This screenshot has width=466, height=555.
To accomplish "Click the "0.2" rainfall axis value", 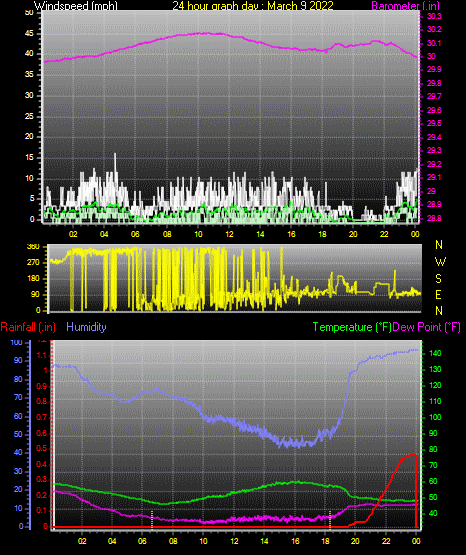I will (42, 495).
